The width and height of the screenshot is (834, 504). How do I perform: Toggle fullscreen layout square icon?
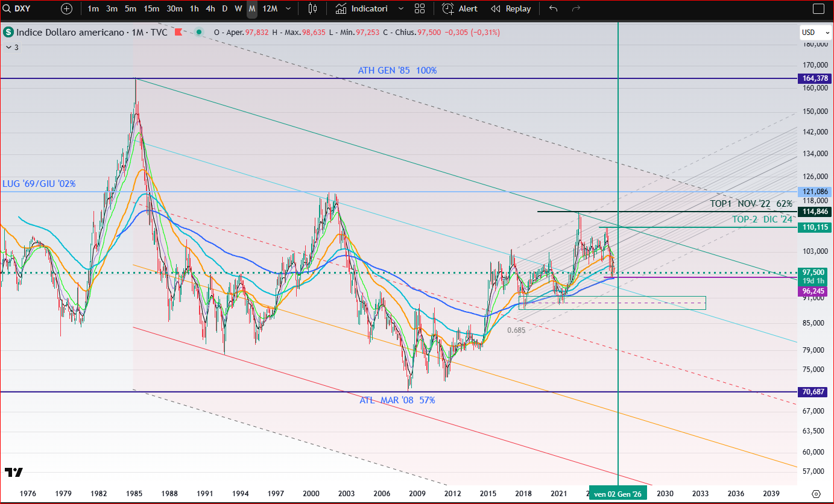click(x=818, y=8)
